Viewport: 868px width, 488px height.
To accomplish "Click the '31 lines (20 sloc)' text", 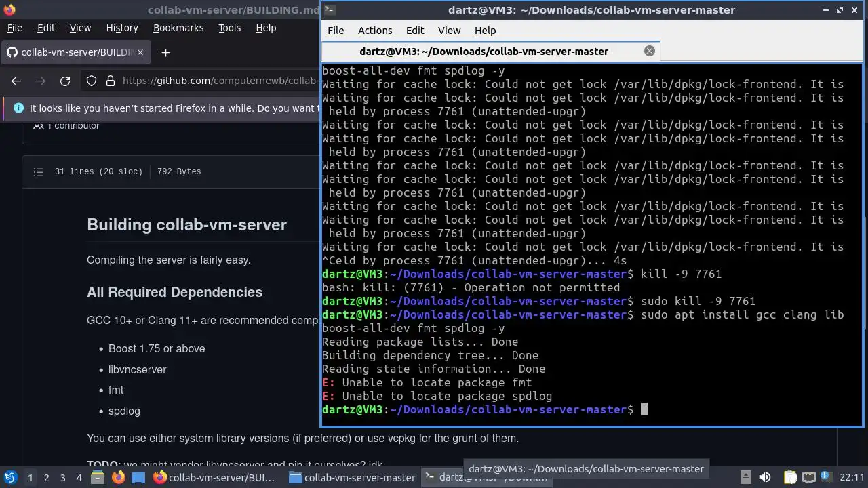I will click(98, 171).
